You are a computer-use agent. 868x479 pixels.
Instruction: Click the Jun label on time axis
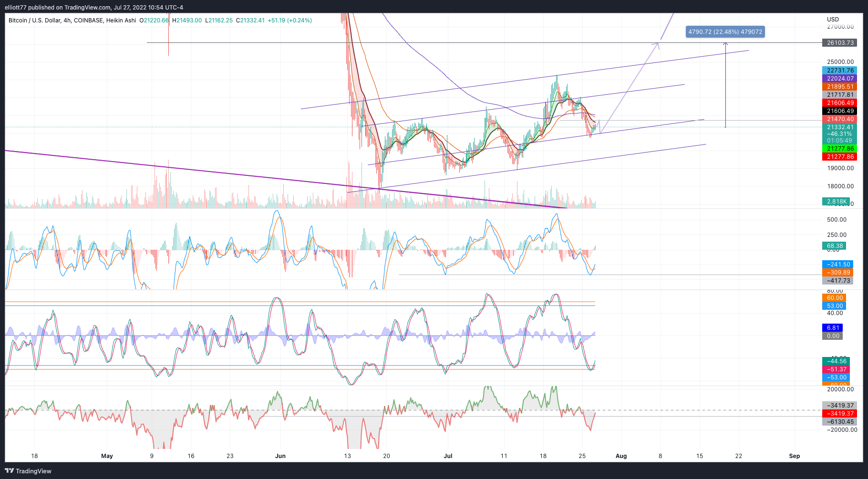coord(280,456)
